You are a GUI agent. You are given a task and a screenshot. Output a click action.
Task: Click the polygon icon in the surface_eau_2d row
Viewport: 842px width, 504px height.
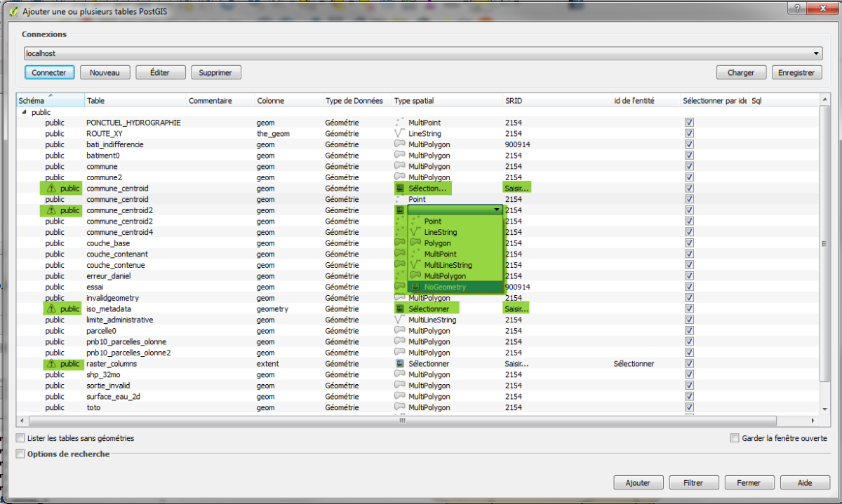pos(400,397)
